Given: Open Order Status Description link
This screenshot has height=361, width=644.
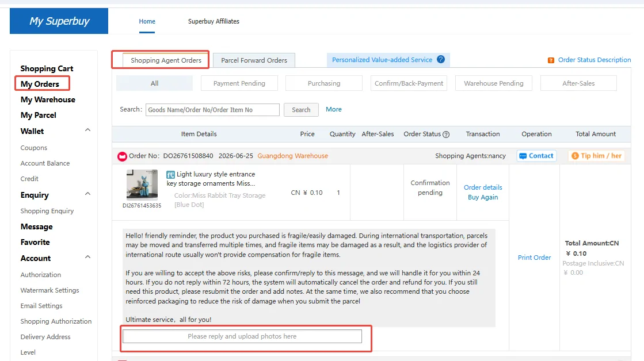Looking at the screenshot, I should pyautogui.click(x=595, y=60).
